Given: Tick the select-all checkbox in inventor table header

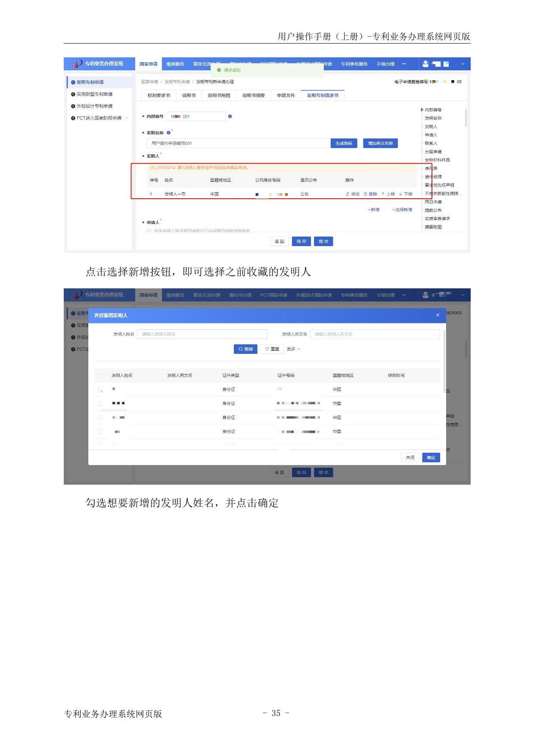Looking at the screenshot, I should pyautogui.click(x=100, y=375).
